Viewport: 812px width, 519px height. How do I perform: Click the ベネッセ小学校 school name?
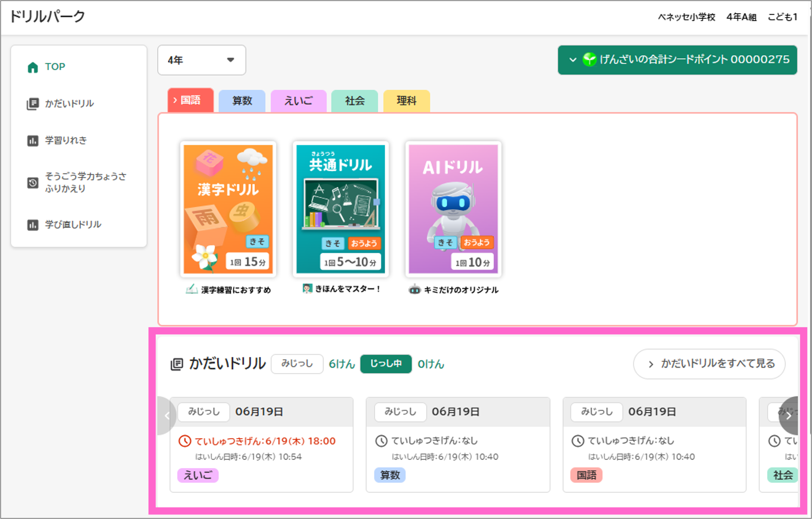point(686,17)
